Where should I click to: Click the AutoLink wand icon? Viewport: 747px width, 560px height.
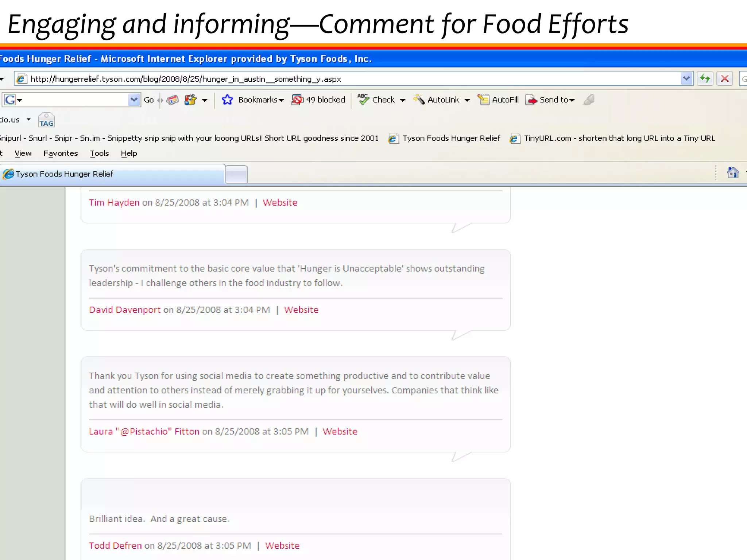419,99
